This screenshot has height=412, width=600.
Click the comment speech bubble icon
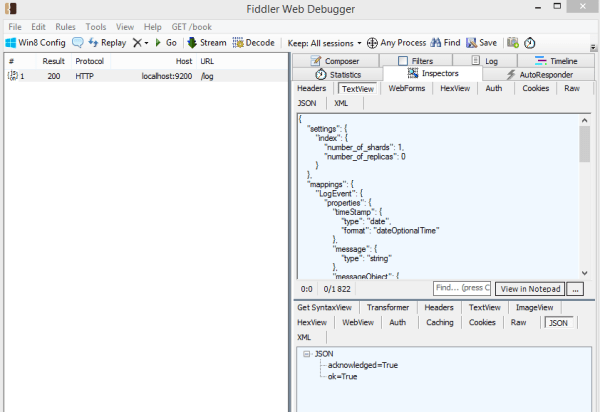click(x=77, y=43)
